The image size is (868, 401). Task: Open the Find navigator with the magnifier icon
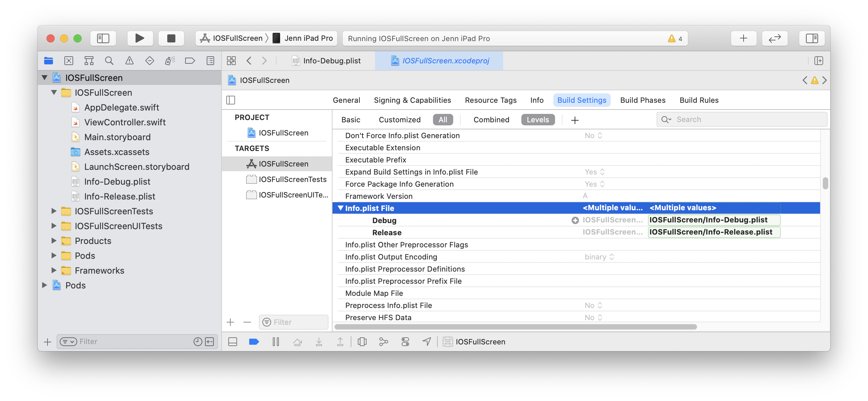109,61
